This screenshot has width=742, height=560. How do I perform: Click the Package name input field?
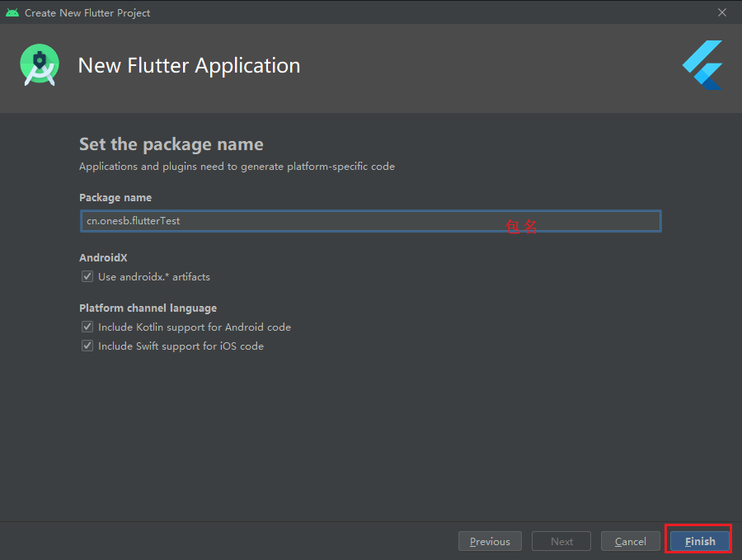click(370, 220)
